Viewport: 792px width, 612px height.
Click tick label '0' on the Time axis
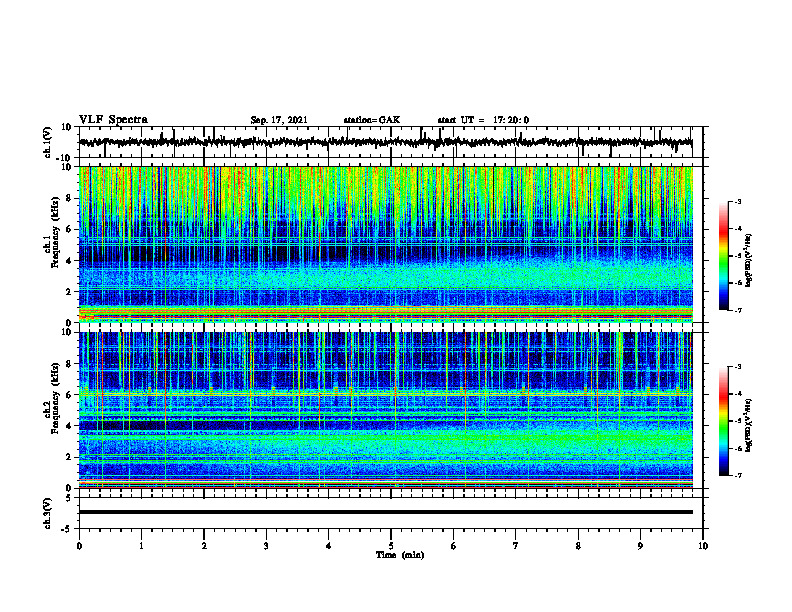click(x=79, y=546)
